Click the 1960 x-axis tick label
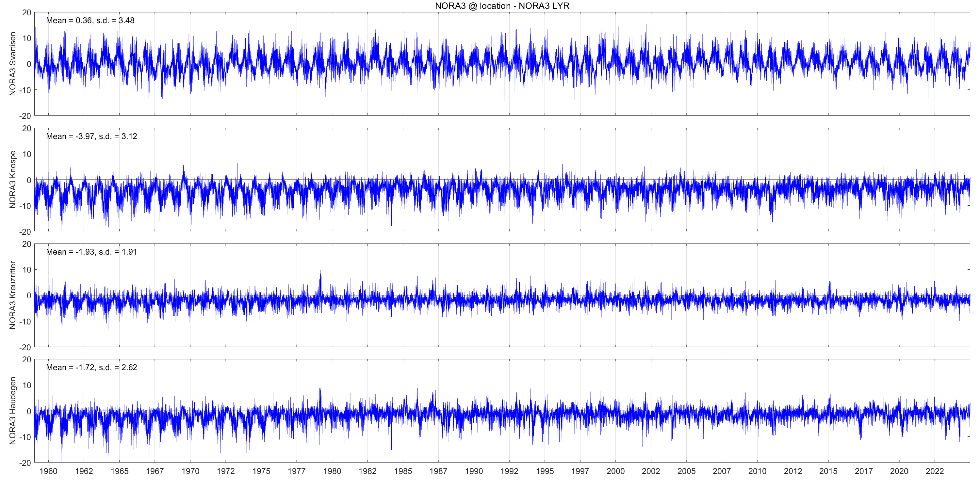This screenshot has height=487, width=980. (48, 471)
